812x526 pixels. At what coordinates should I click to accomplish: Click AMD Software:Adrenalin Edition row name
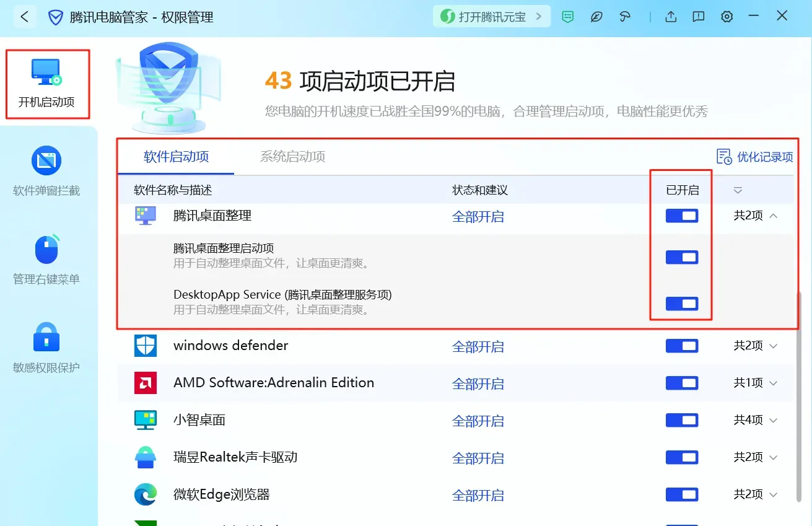point(274,383)
